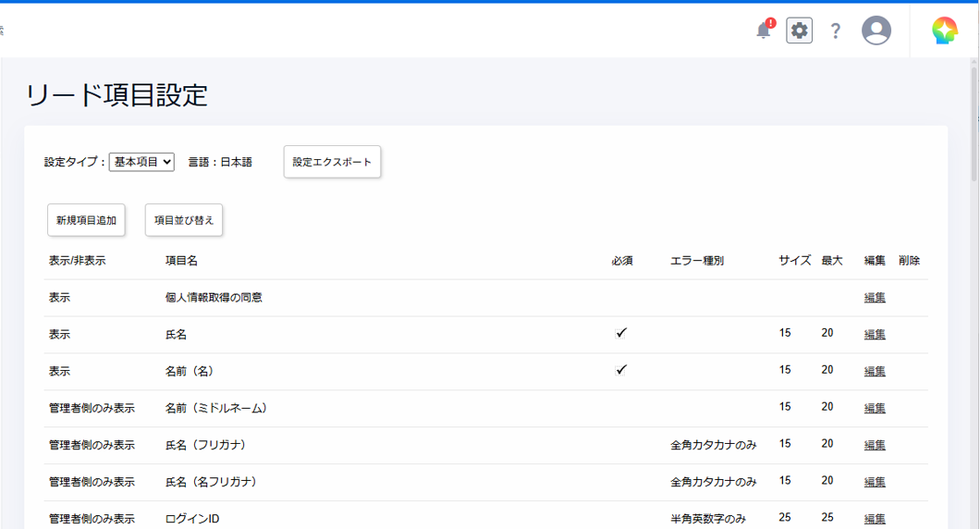This screenshot has height=529, width=980.
Task: Click 編集 link for 名前（ミドルネーム）row
Action: [x=875, y=409]
